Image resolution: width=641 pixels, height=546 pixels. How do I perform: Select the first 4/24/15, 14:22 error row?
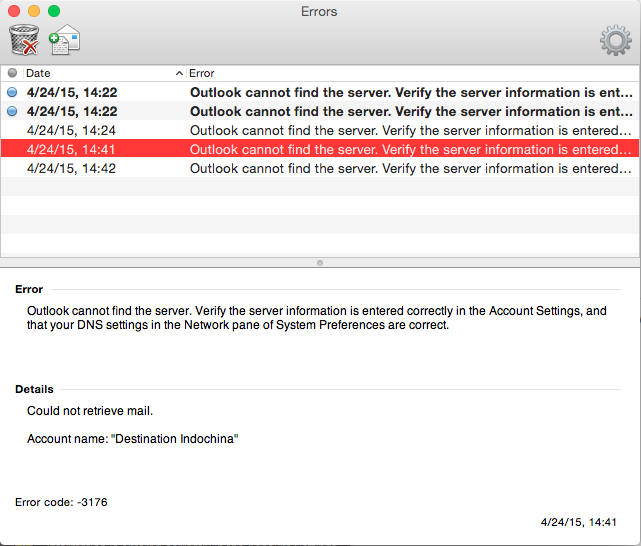click(x=320, y=92)
